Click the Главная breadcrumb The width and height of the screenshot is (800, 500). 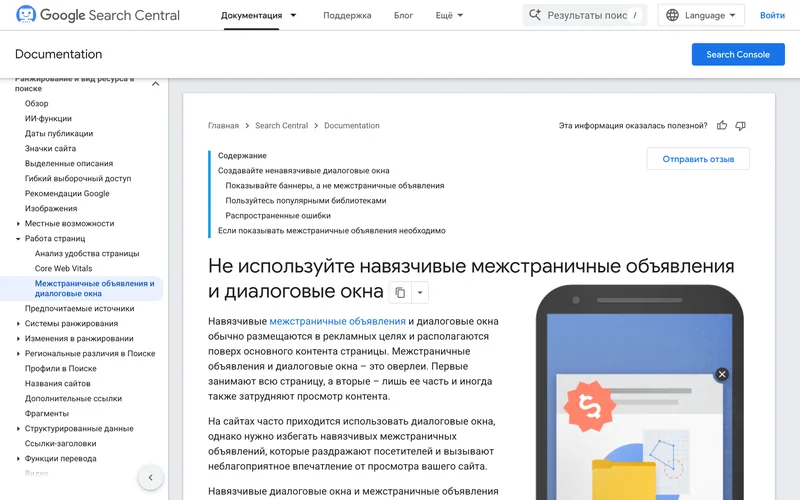223,126
